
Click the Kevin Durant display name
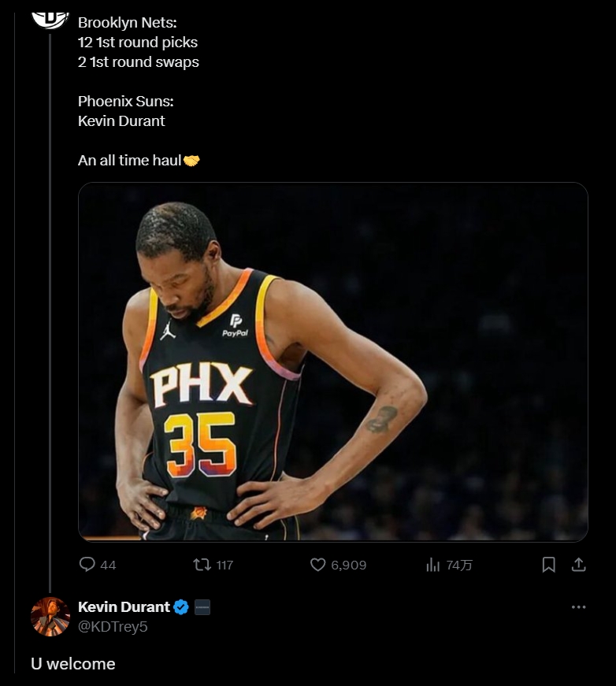point(124,607)
